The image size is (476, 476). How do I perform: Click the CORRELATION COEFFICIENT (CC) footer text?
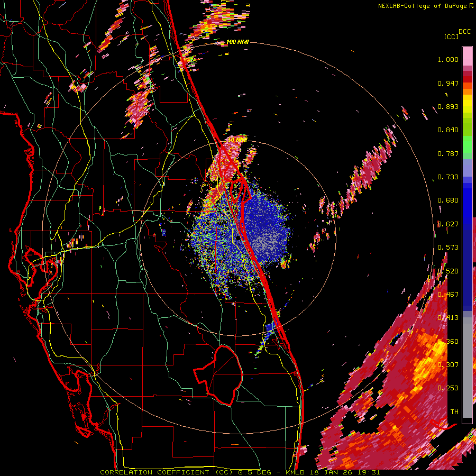pyautogui.click(x=166, y=472)
